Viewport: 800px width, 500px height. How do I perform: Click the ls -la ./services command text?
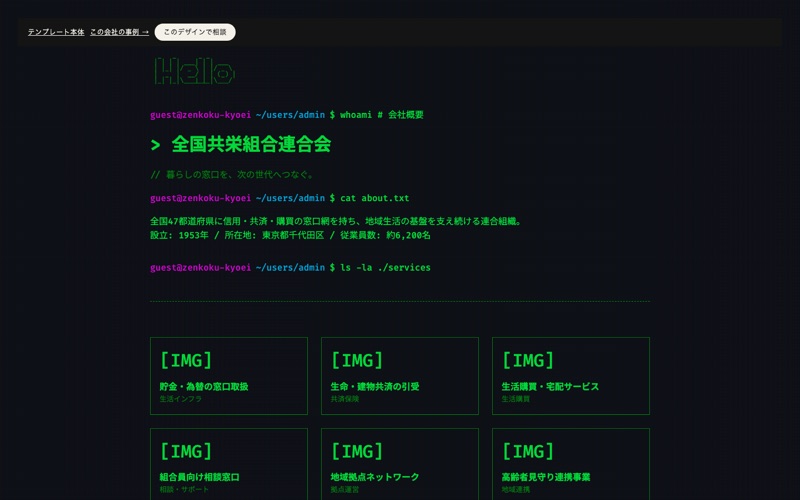pos(385,267)
